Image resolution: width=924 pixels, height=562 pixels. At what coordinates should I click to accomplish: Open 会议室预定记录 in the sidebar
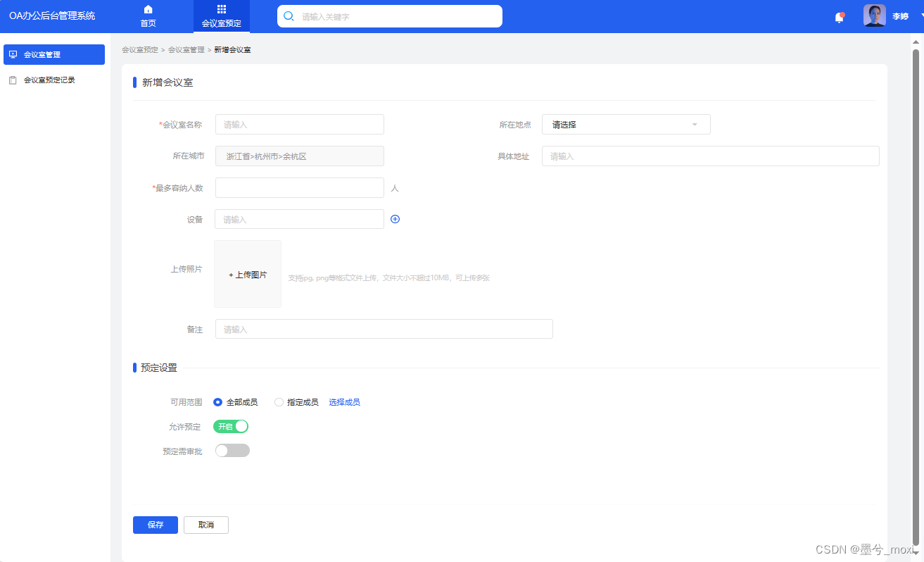(54, 80)
